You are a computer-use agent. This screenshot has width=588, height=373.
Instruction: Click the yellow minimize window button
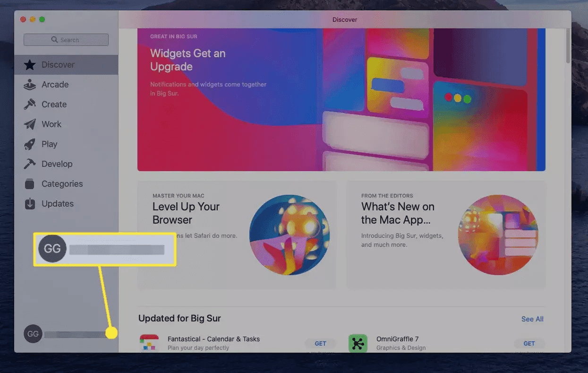(x=33, y=19)
